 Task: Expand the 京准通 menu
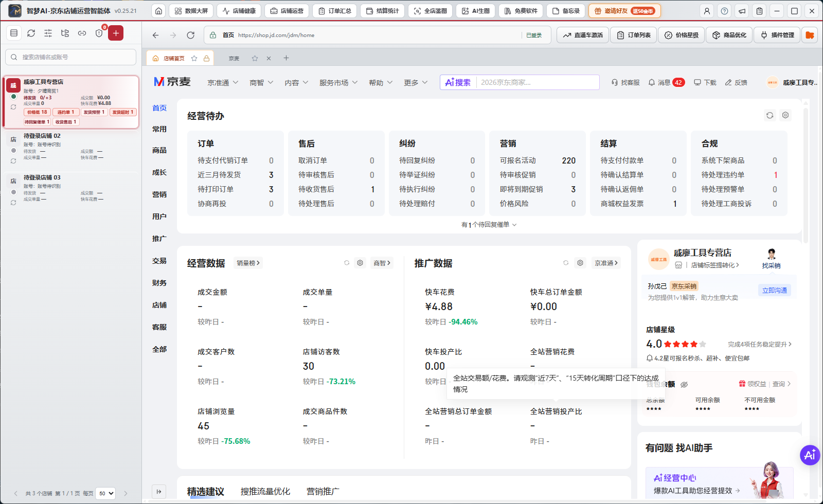click(223, 83)
